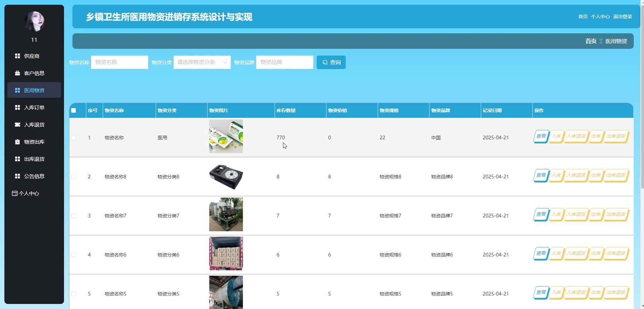Click the 公告信息 sidebar icon
Image resolution: width=644 pixels, height=309 pixels.
18,176
